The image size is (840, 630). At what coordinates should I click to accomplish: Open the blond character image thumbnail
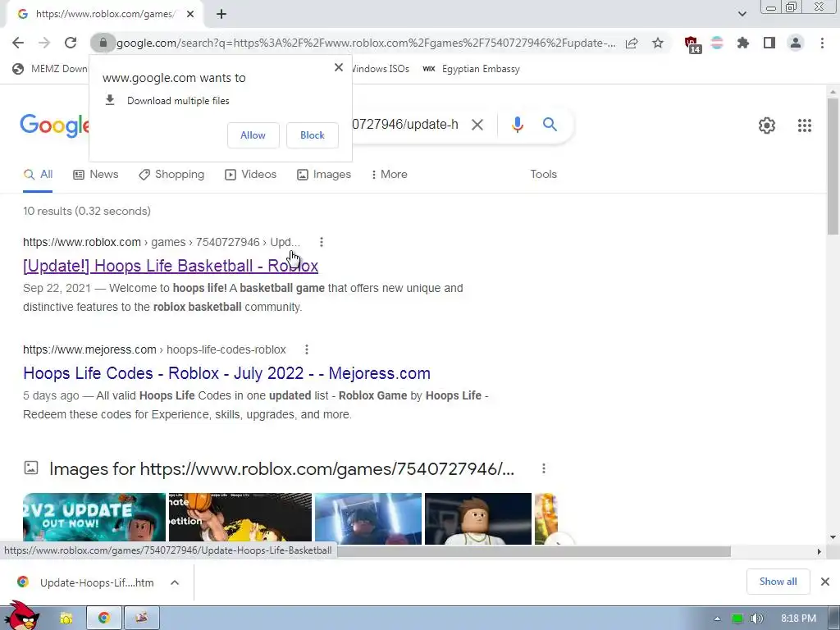[478, 518]
